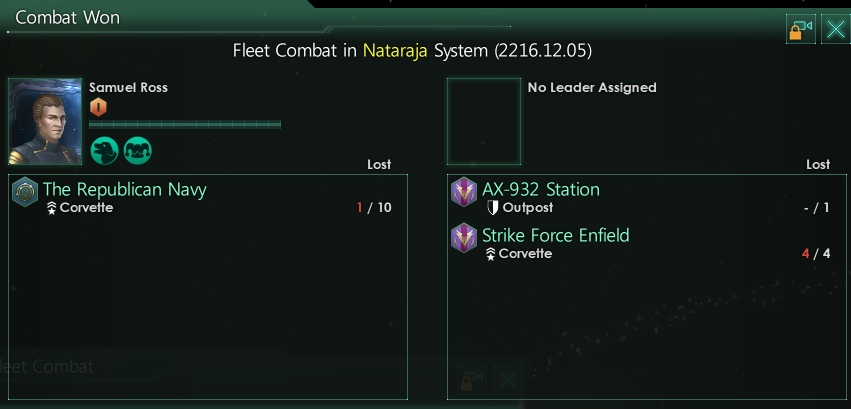Click the 4 / 4 corvette losses count
Viewport: 851px width, 409px height.
[x=816, y=253]
